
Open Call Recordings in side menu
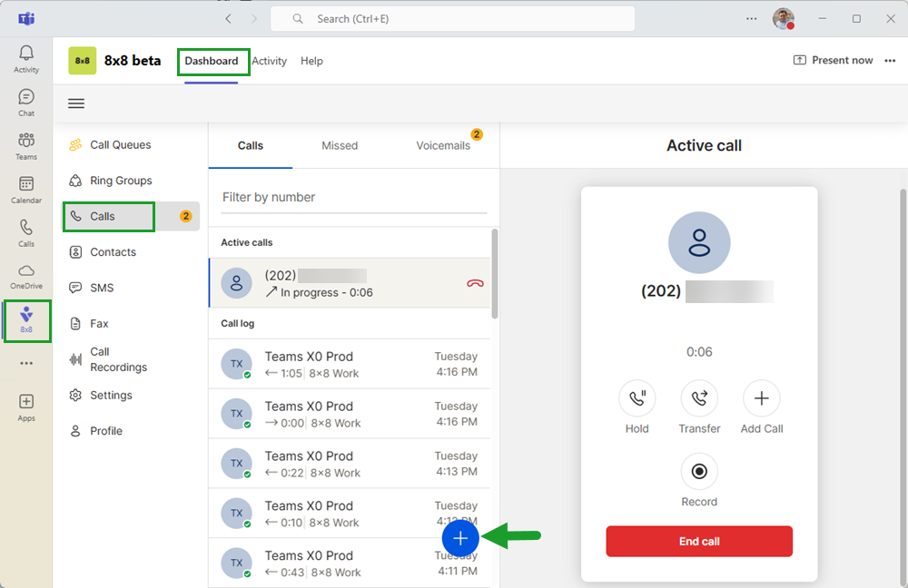118,359
